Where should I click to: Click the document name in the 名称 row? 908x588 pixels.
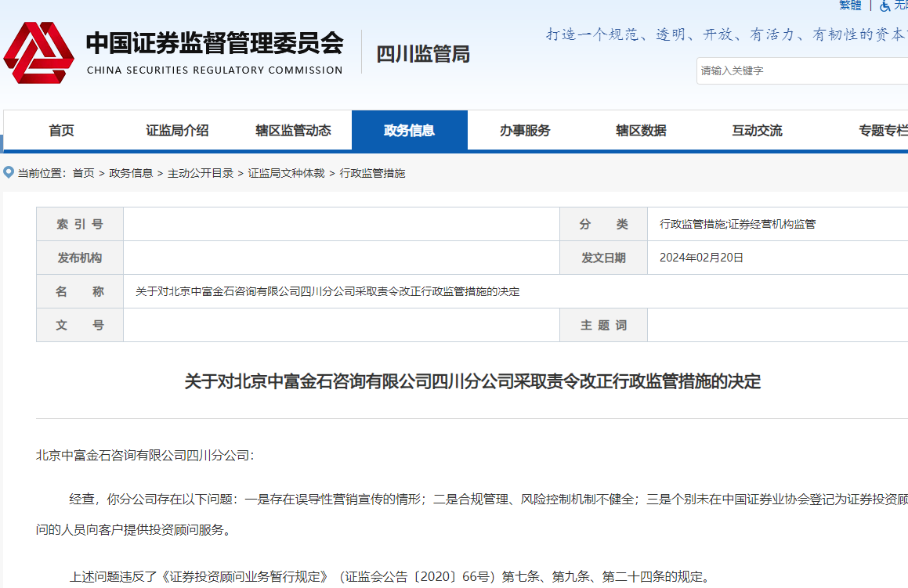[327, 291]
